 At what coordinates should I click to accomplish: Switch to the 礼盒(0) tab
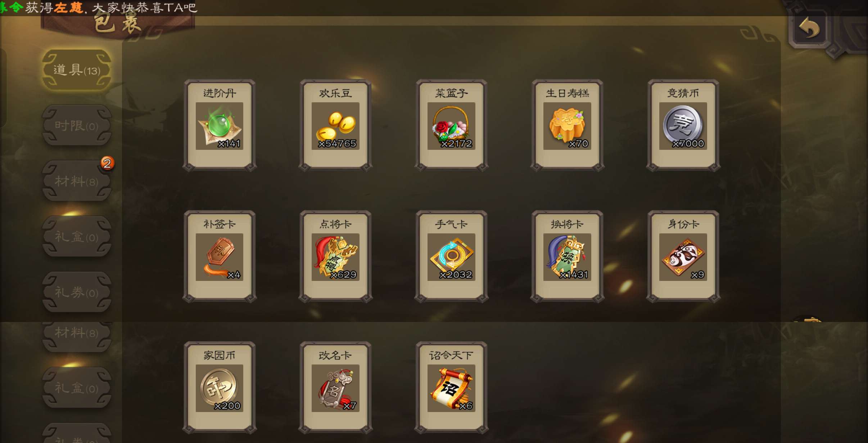pos(77,237)
